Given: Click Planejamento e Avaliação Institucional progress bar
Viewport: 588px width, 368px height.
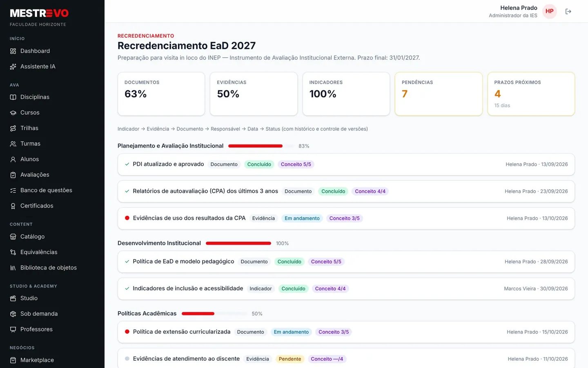Looking at the screenshot, I should [x=261, y=146].
